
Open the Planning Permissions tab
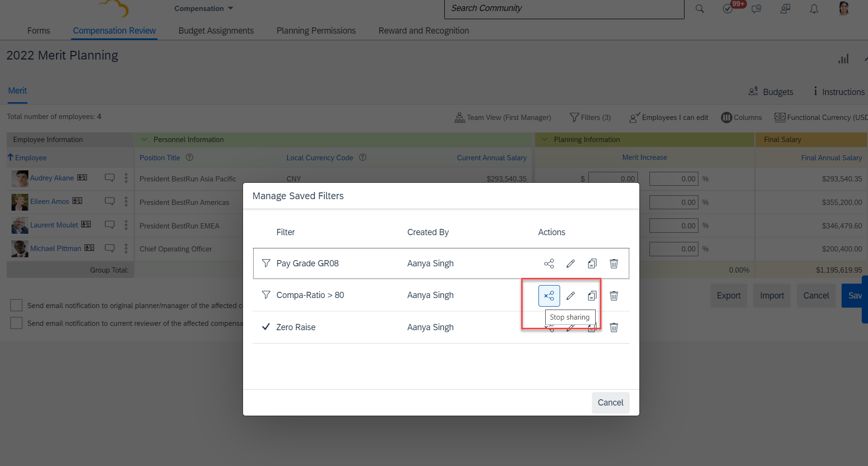coord(316,31)
